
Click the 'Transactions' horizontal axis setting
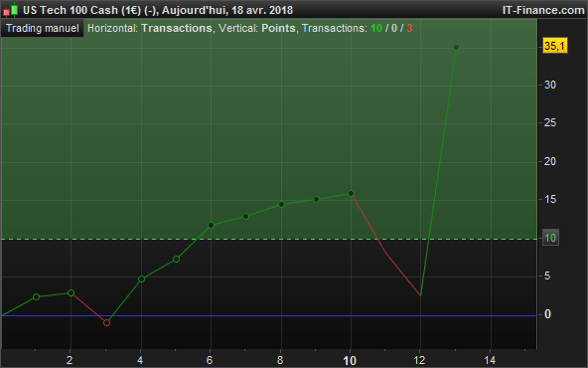click(177, 28)
